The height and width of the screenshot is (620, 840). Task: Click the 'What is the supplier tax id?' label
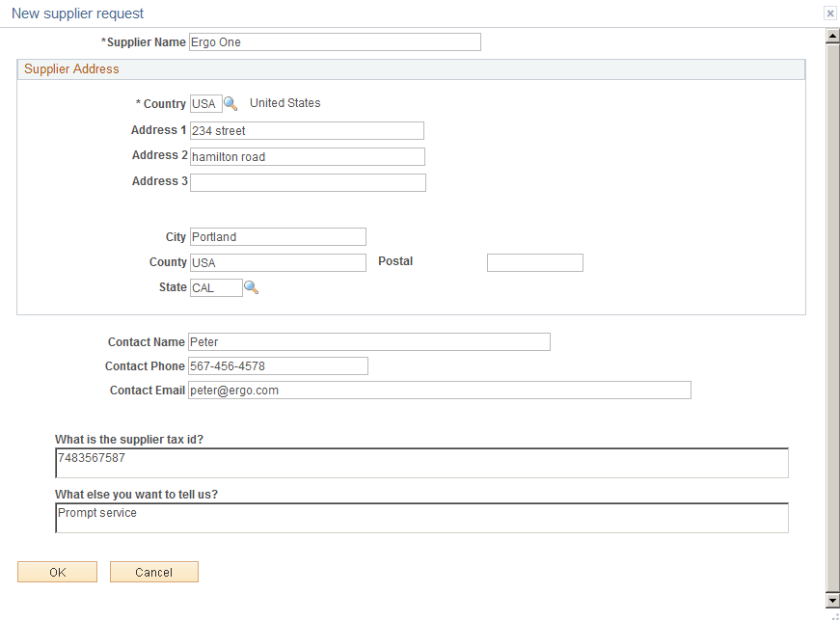pos(129,440)
